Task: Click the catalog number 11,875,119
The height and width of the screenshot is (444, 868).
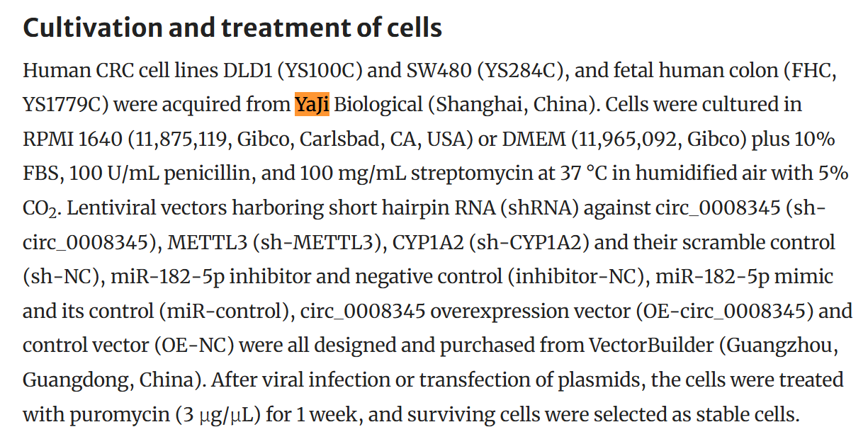Action: (x=181, y=139)
